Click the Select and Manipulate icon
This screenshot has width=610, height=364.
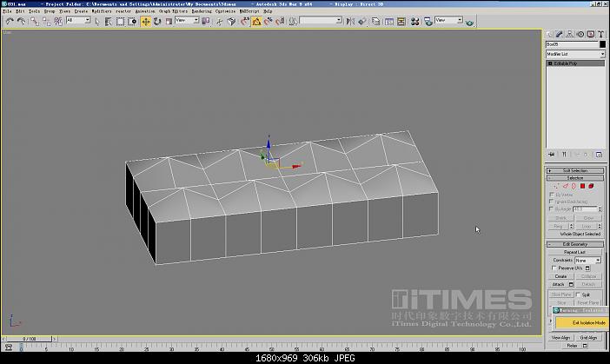(x=220, y=22)
